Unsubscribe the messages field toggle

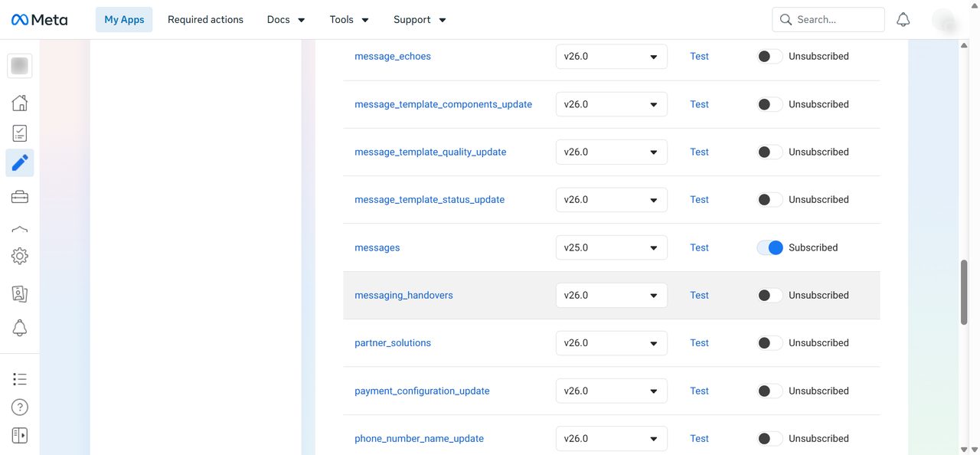coord(769,247)
